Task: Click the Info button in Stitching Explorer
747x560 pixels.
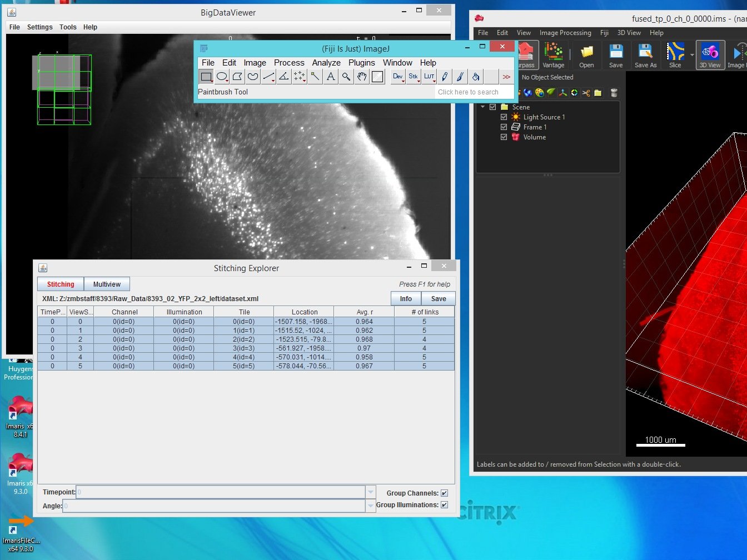Action: pos(406,299)
